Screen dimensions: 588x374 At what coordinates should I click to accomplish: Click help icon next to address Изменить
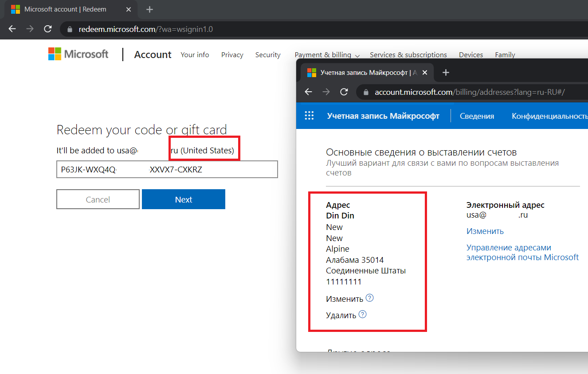tap(369, 298)
